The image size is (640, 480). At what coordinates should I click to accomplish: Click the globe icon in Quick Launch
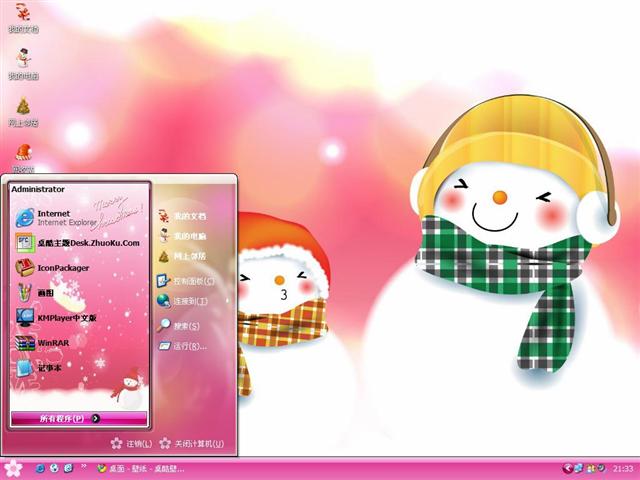(54, 468)
